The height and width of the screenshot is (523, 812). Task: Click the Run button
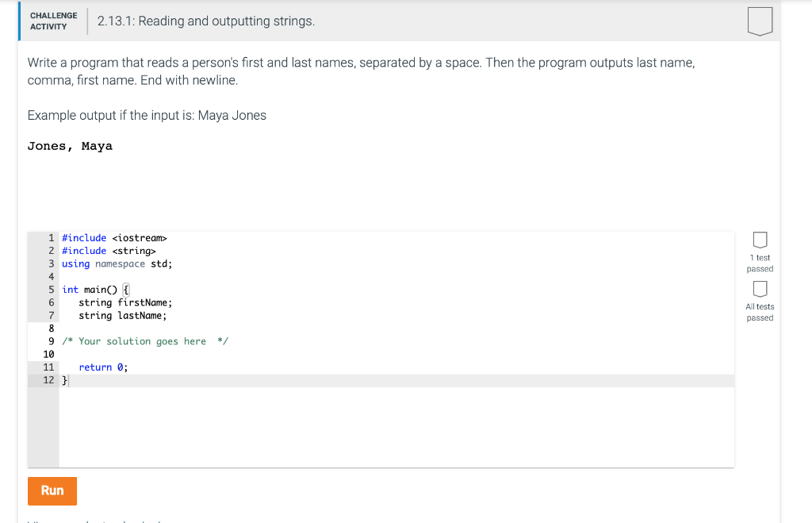[52, 490]
